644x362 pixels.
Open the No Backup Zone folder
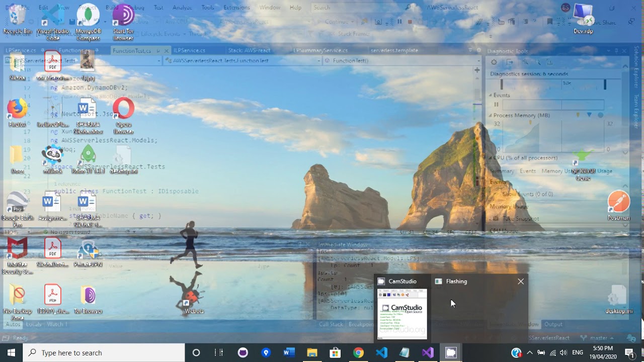(x=18, y=302)
